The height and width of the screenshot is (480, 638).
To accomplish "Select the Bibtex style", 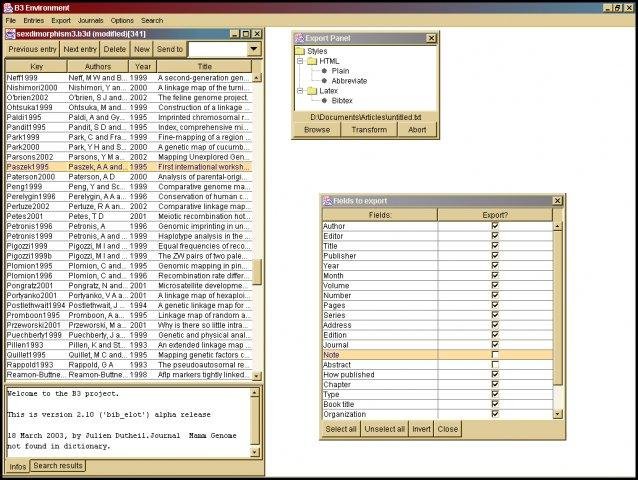I will tap(342, 100).
